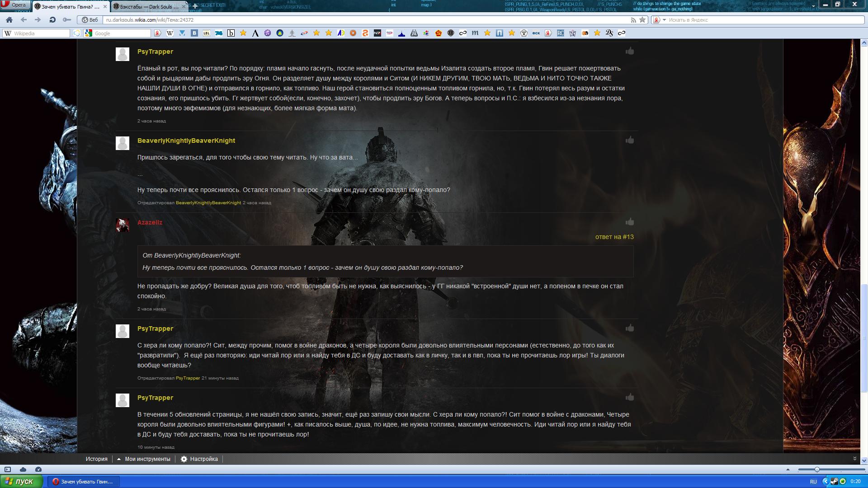Open the Windows 'пуск' Start button
The width and height of the screenshot is (868, 488).
click(21, 481)
